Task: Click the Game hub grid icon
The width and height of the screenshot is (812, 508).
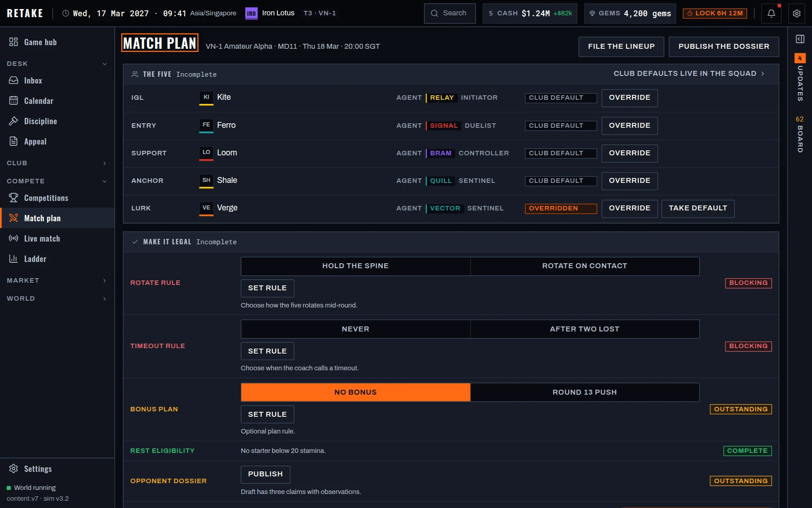Action: (x=14, y=42)
